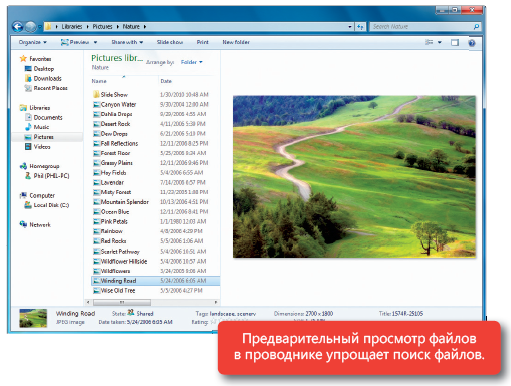Open the Organize menu
Screen dimensions: 511x386
[x=32, y=42]
